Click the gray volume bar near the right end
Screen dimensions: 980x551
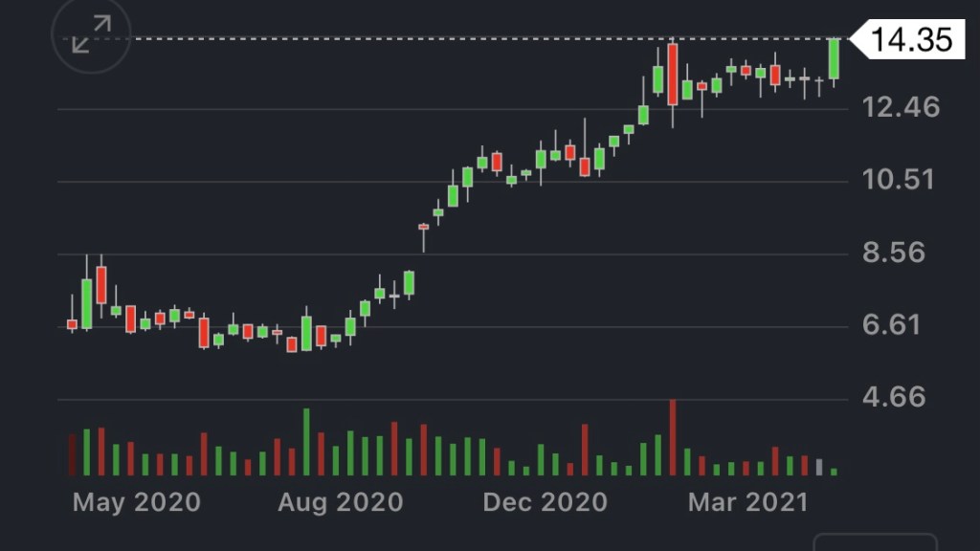point(819,467)
